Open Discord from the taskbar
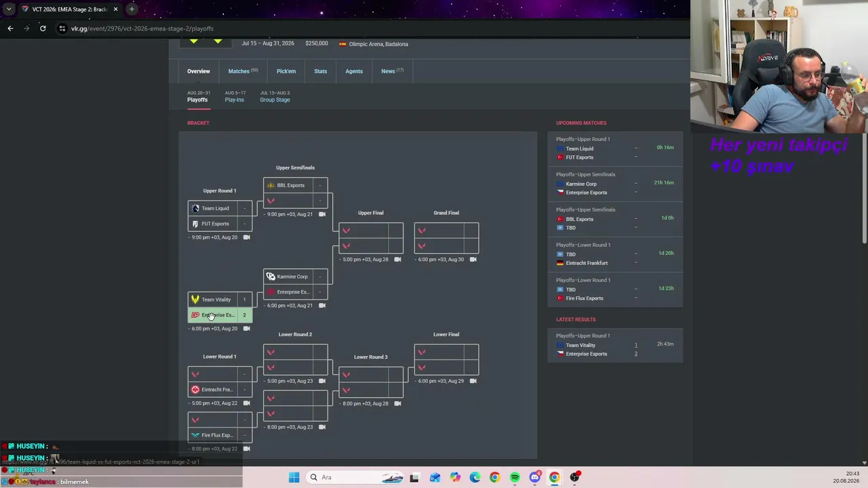Viewport: 868px width, 488px height. (535, 477)
